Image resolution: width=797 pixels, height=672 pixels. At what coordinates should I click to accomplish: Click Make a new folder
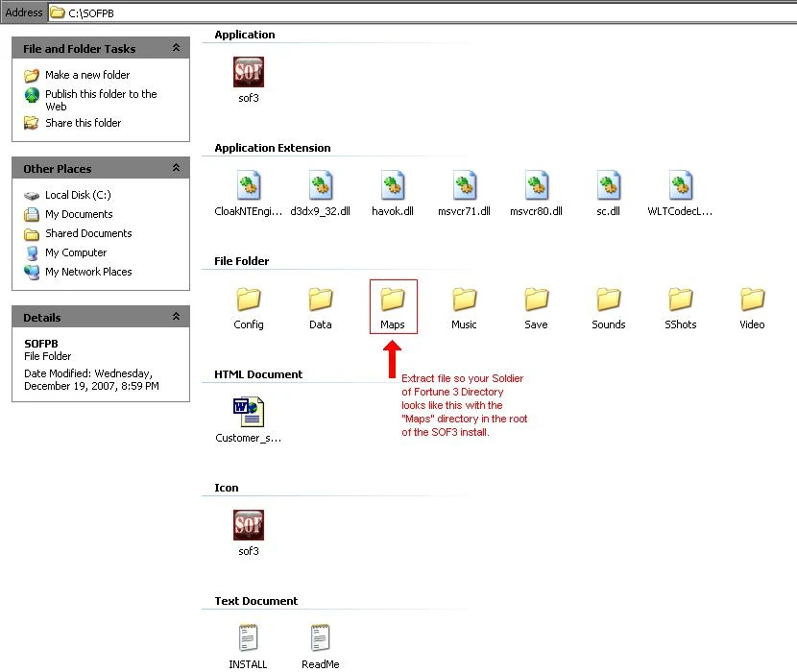tap(86, 75)
